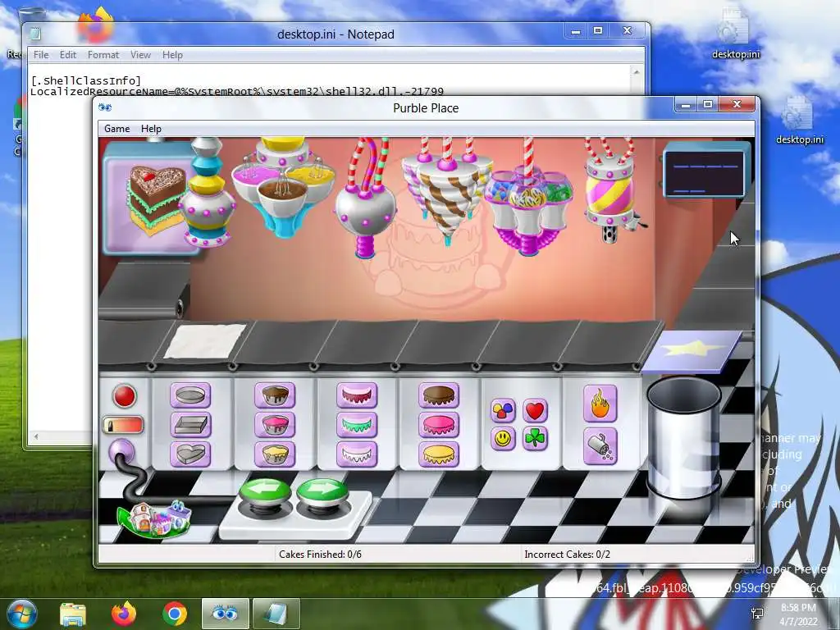Click the blue monitor screen at top right

click(x=706, y=172)
